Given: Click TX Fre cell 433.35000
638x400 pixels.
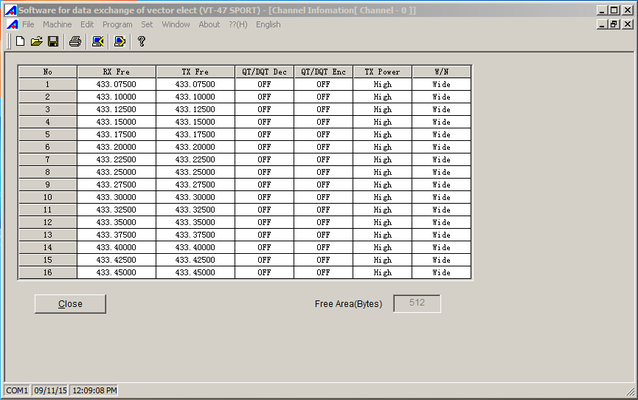Looking at the screenshot, I should 195,222.
